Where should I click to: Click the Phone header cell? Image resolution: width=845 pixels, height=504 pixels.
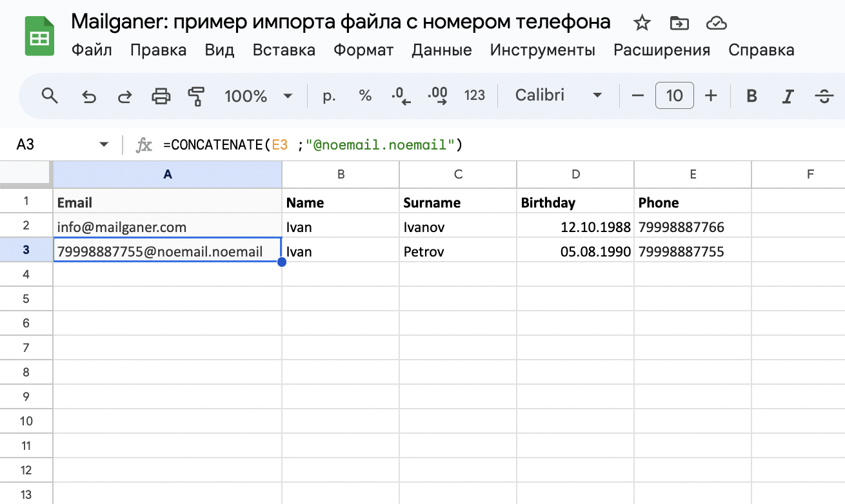[693, 202]
